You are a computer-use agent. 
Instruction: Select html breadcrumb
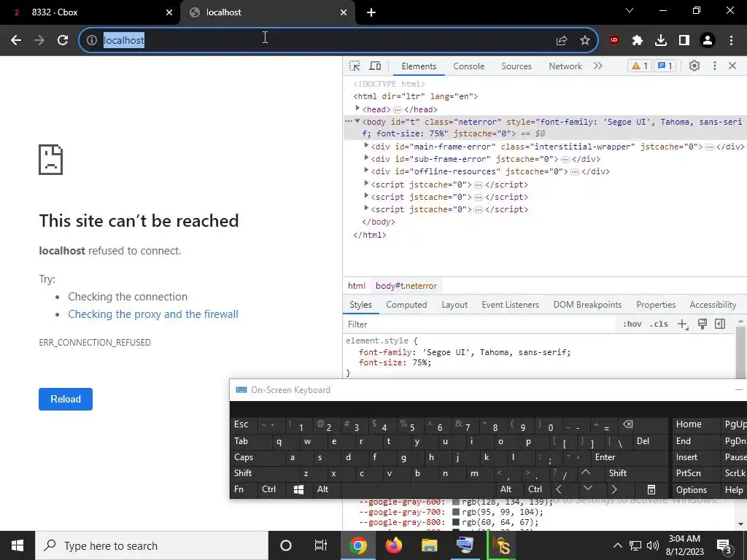[x=356, y=286]
